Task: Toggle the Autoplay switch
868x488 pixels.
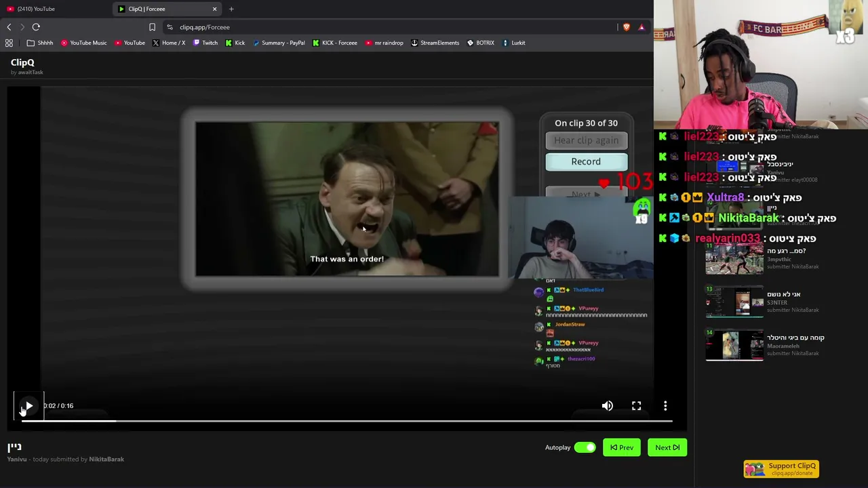Action: pyautogui.click(x=585, y=447)
